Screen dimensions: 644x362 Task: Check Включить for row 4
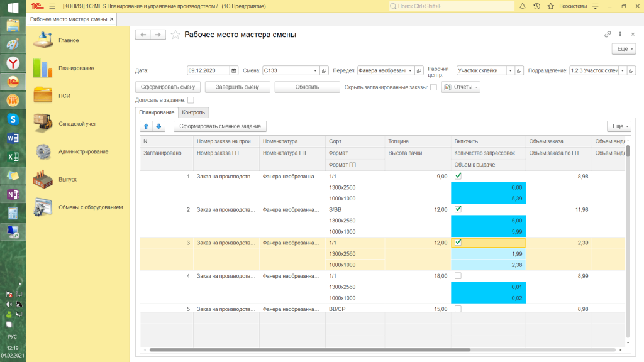(x=458, y=276)
